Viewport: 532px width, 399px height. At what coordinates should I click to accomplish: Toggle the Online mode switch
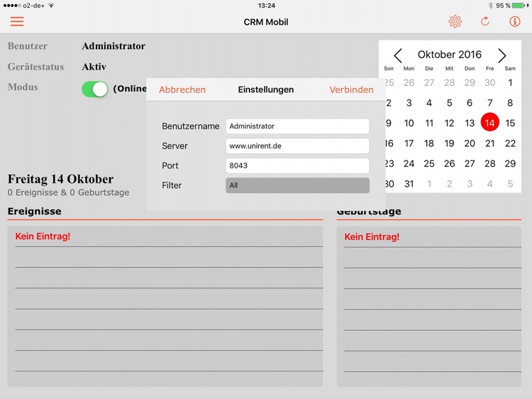[94, 89]
